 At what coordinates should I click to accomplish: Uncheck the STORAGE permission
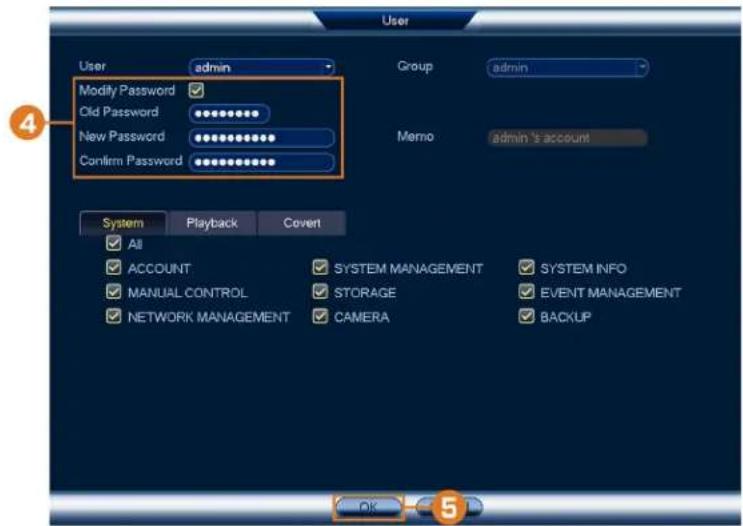[x=320, y=291]
